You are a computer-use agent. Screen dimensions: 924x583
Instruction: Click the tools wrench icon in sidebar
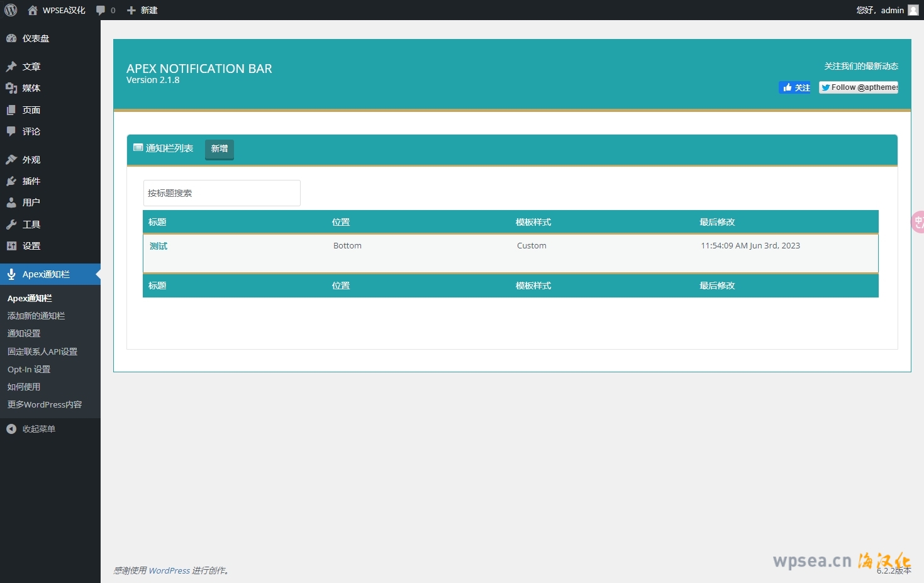11,225
